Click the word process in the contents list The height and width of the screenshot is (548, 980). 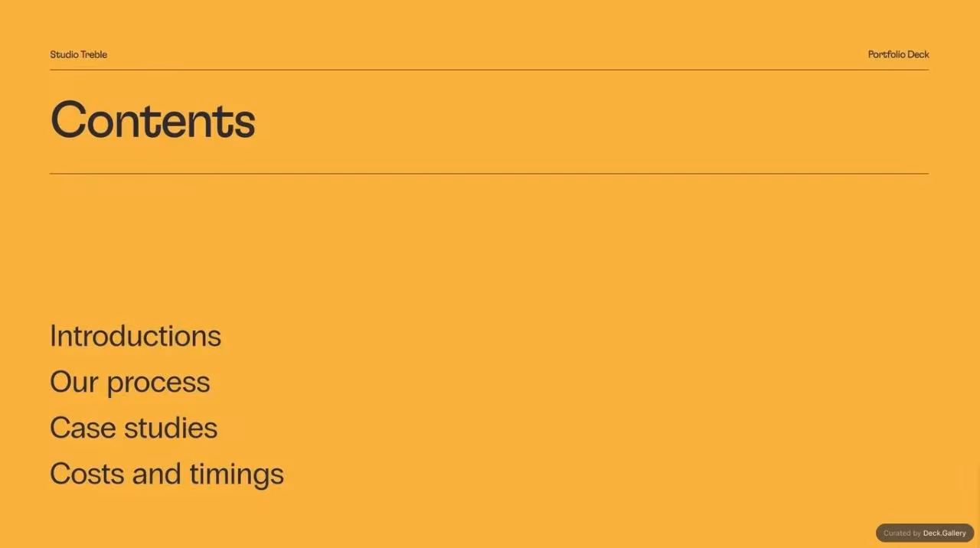click(158, 383)
